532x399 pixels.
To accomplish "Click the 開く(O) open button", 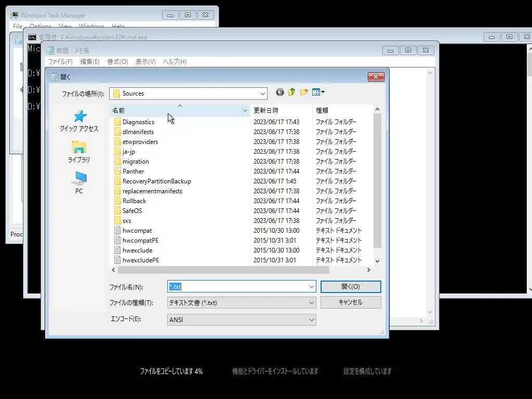I will 351,287.
